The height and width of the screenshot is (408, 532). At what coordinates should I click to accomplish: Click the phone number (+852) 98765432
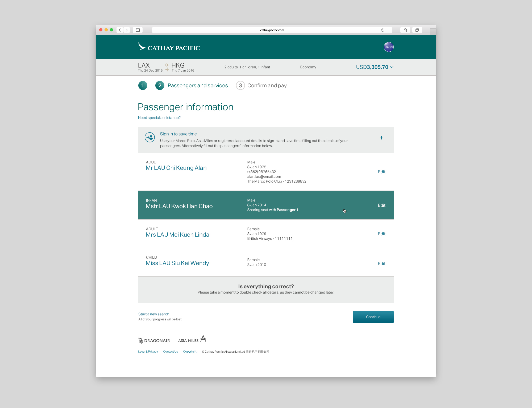pos(261,172)
